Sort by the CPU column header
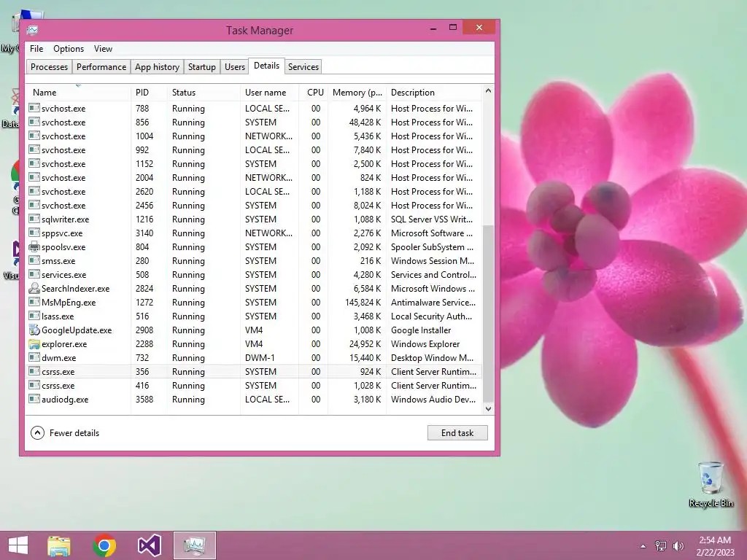The width and height of the screenshot is (747, 560). point(314,93)
